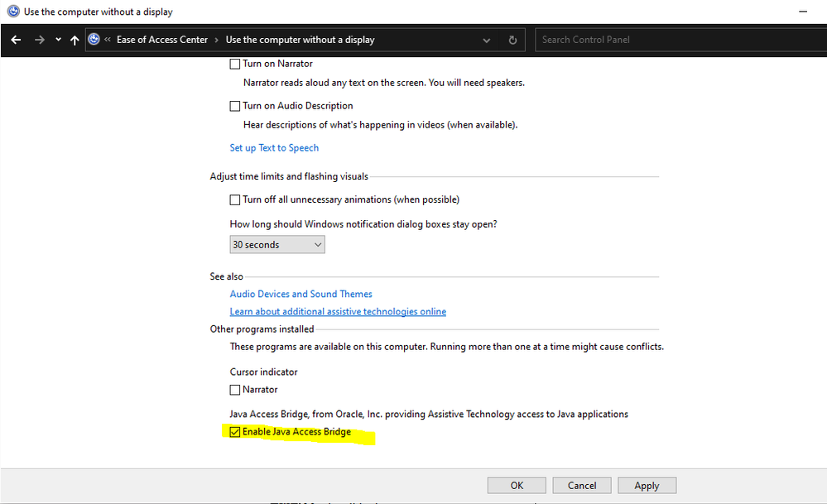Uncheck Enable Java Access Bridge

tap(235, 432)
